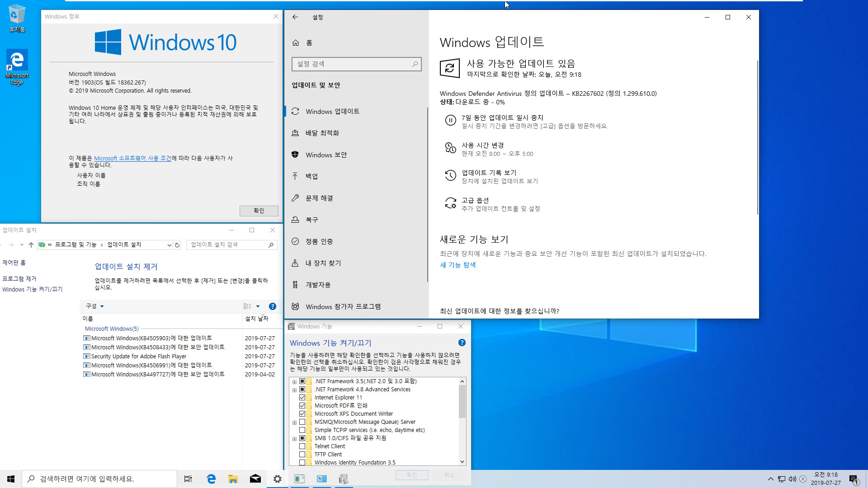Enable Simple TCPIP services checkbox
This screenshot has width=868, height=488.
pos(302,430)
